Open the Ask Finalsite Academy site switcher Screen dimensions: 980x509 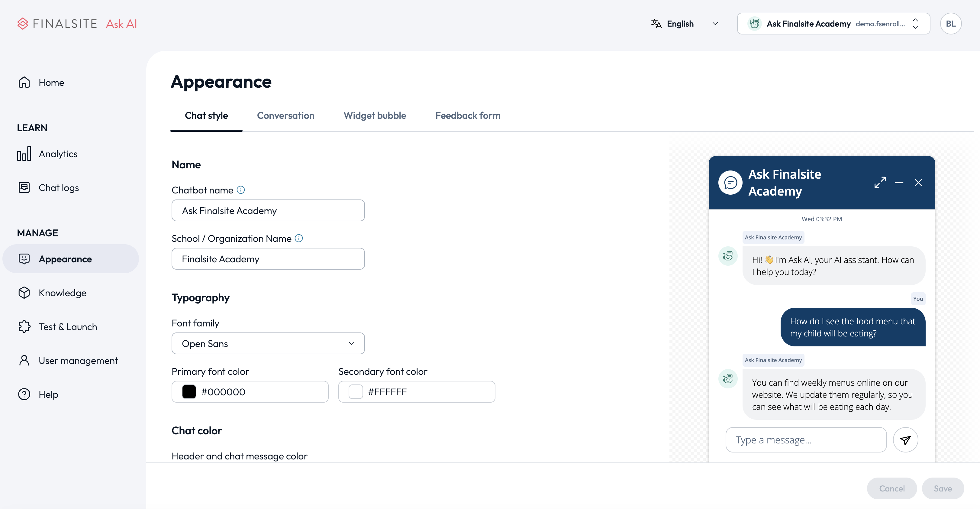pos(833,24)
